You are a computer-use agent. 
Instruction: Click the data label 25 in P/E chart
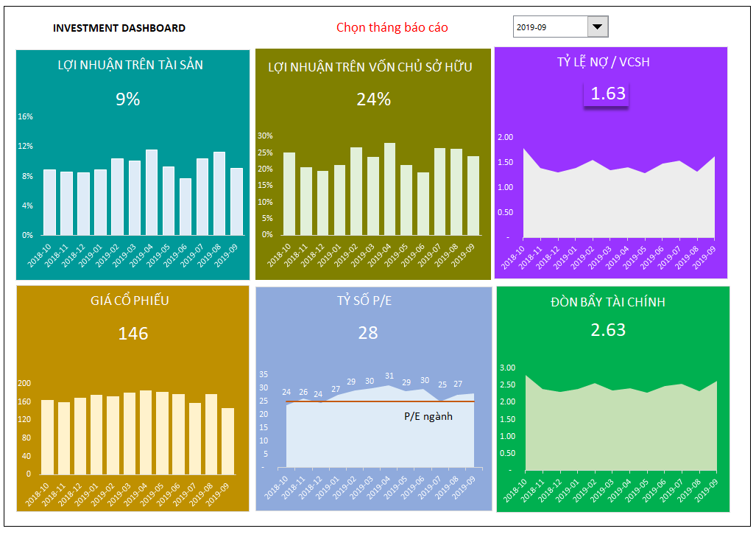[x=442, y=385]
